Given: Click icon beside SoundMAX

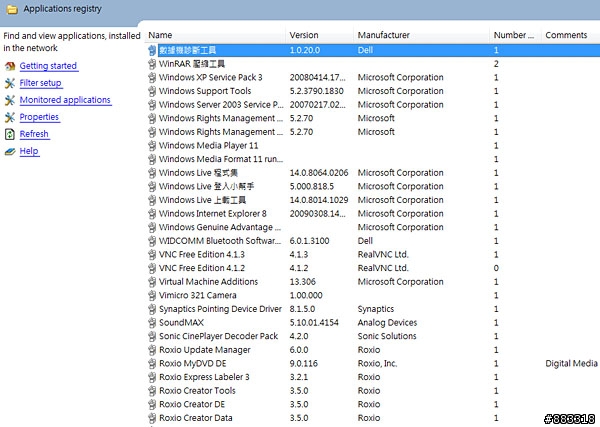Looking at the screenshot, I should point(152,323).
